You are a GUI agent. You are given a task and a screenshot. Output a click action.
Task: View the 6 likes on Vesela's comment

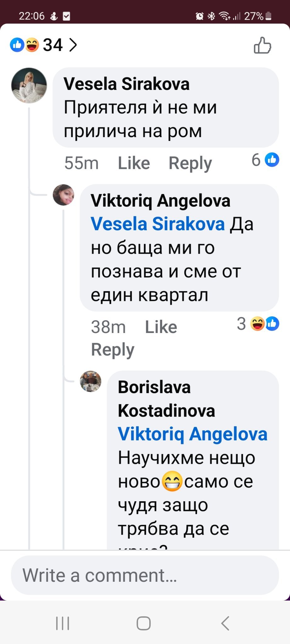[x=265, y=160]
